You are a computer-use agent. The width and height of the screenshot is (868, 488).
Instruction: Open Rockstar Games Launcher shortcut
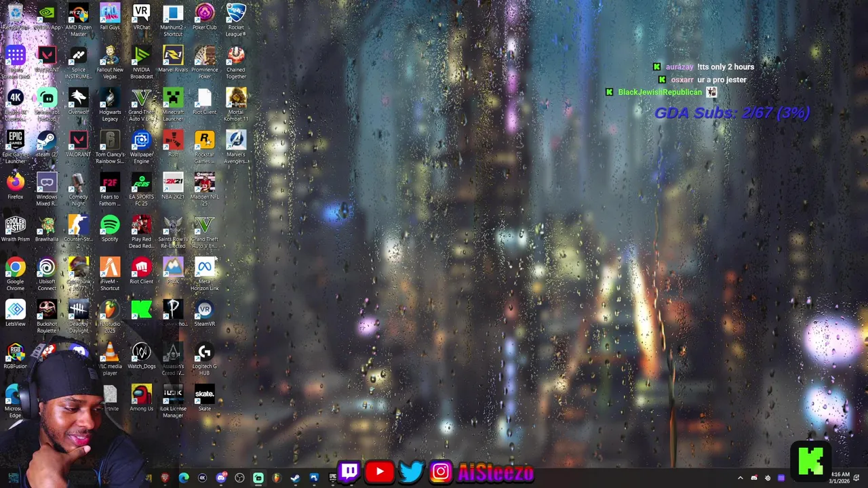point(204,147)
